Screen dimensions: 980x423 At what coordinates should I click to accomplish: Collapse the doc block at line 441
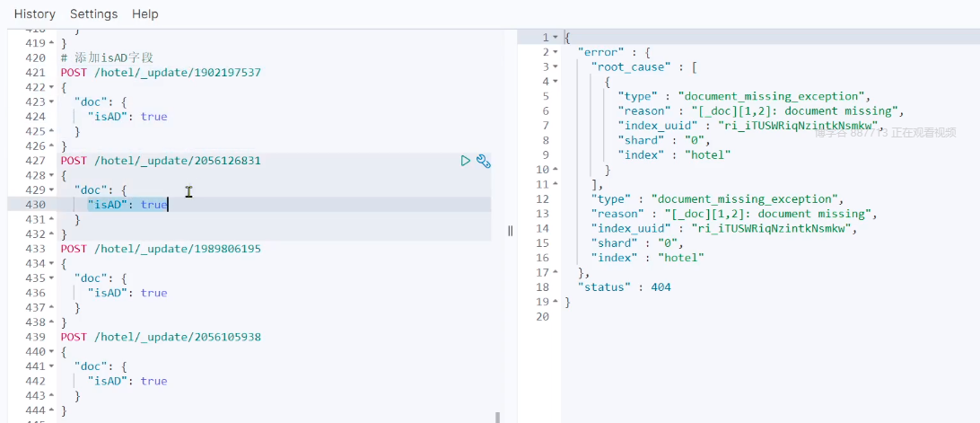(x=52, y=366)
